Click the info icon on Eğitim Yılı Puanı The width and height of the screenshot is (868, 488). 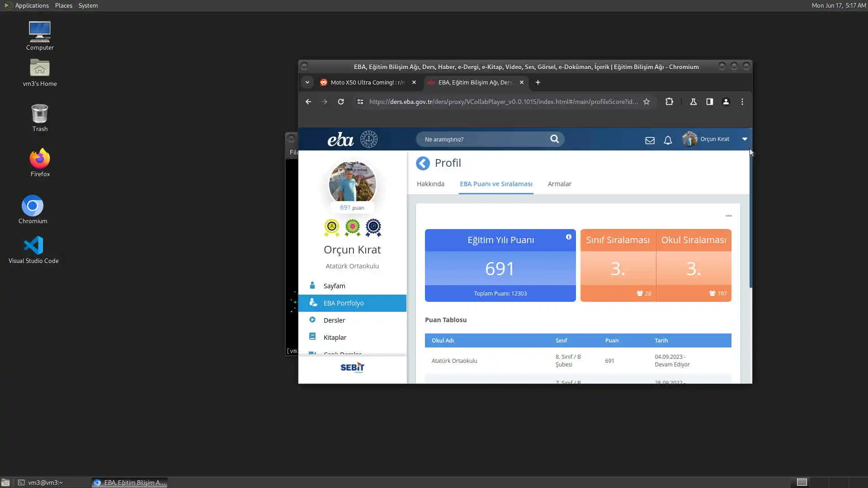(x=568, y=237)
